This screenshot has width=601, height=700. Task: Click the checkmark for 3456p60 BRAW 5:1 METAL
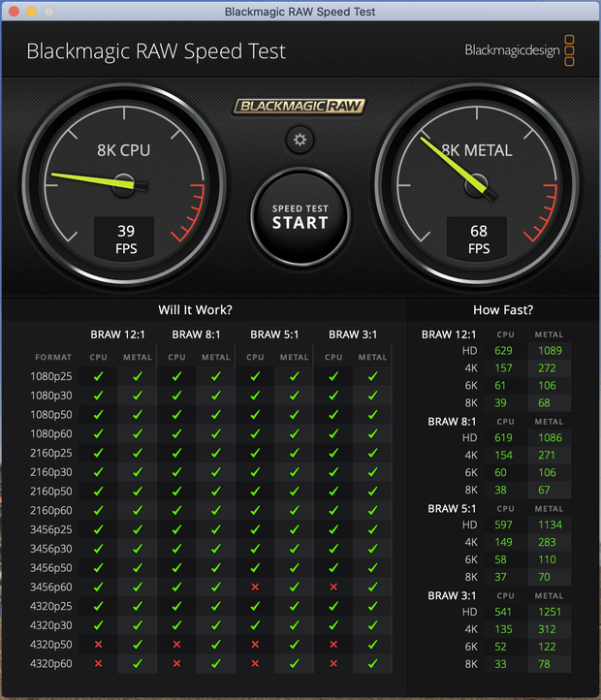click(x=295, y=587)
